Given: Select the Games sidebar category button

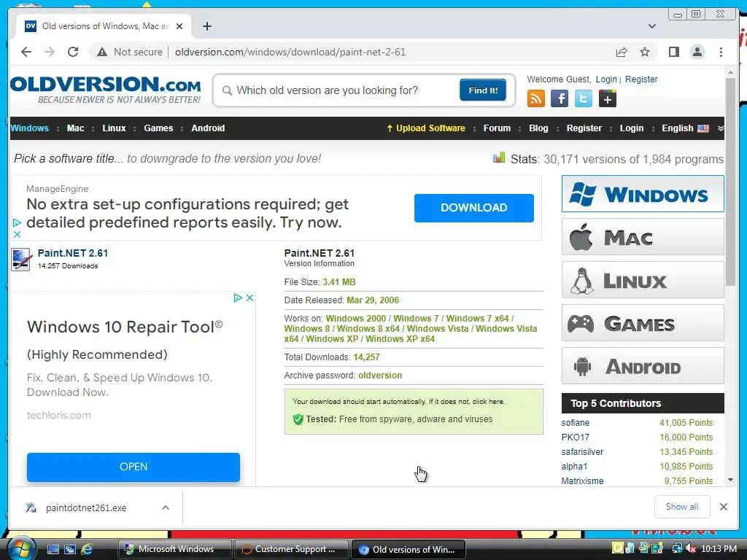Looking at the screenshot, I should click(643, 323).
